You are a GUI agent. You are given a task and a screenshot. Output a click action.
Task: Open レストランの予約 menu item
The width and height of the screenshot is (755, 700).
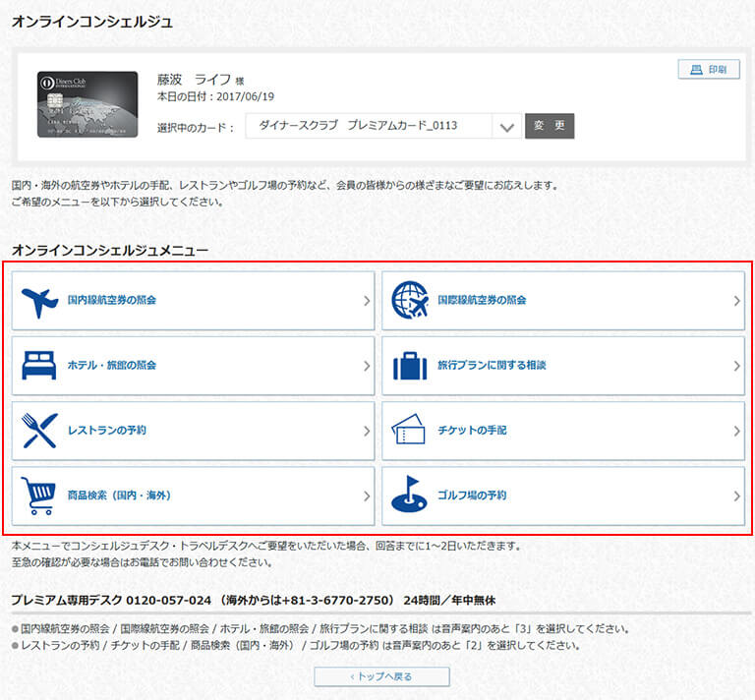107,431
